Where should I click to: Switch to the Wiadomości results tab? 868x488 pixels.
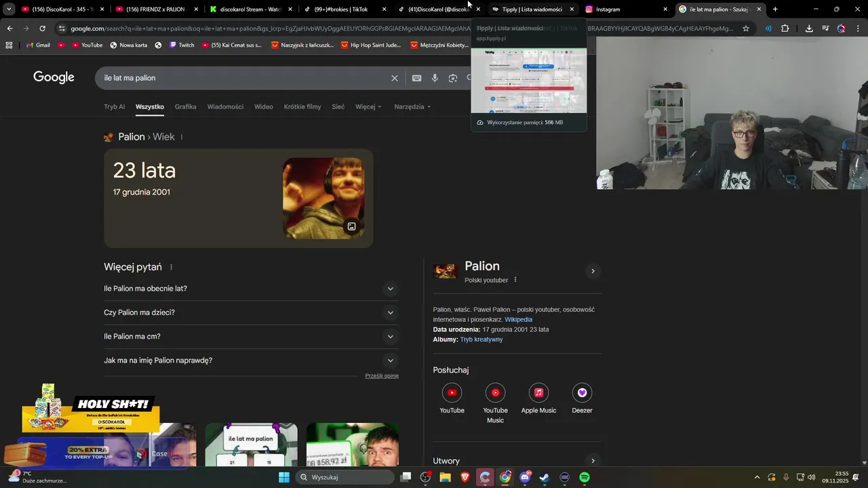(x=225, y=106)
